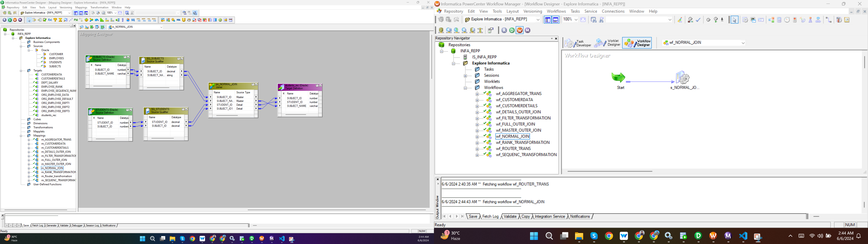Open Workflow Monitor via purple M icon in Workflow Manager
Image resolution: width=868 pixels, height=244 pixels.
[528, 30]
